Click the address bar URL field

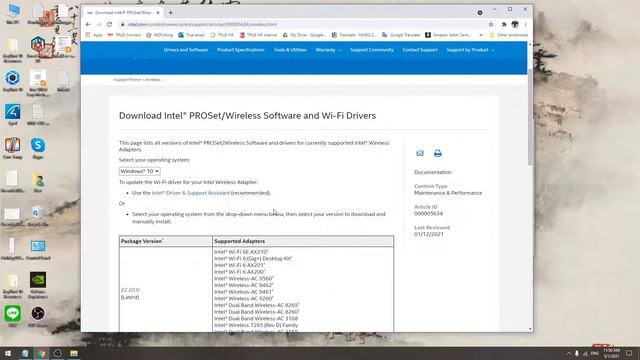(302, 24)
